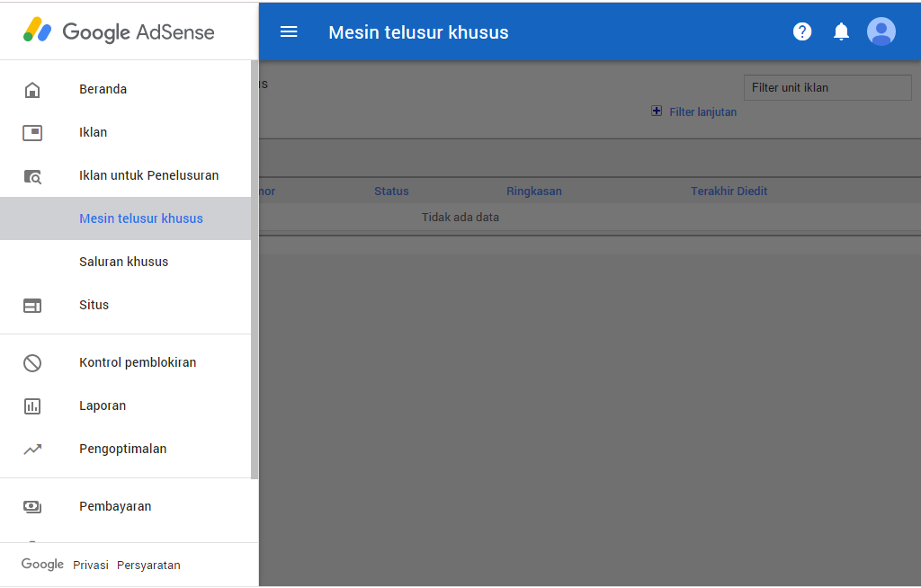Click the Iklan sidebar icon
The height and width of the screenshot is (588, 921).
32,132
